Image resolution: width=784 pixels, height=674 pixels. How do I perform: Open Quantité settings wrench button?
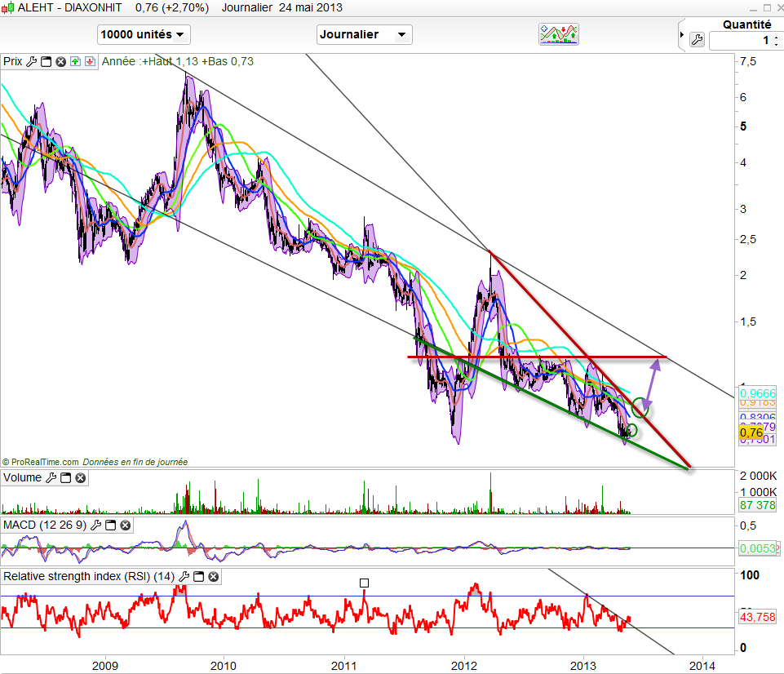[697, 39]
